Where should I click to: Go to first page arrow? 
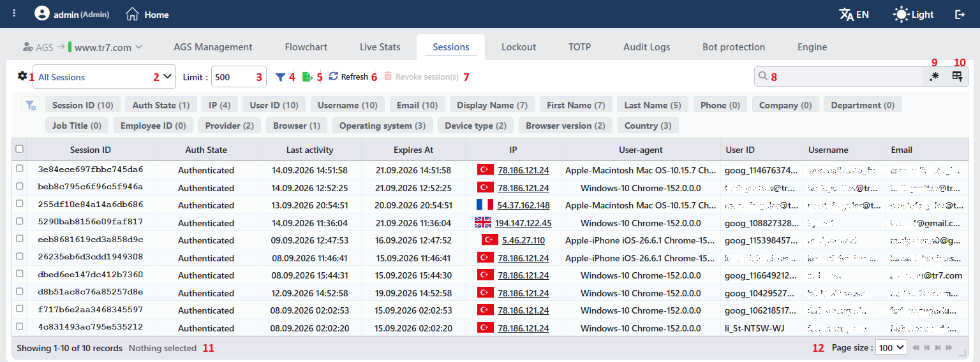coord(916,347)
